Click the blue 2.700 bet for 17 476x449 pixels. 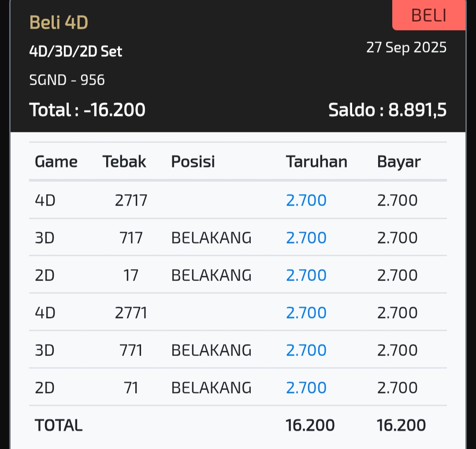[306, 275]
